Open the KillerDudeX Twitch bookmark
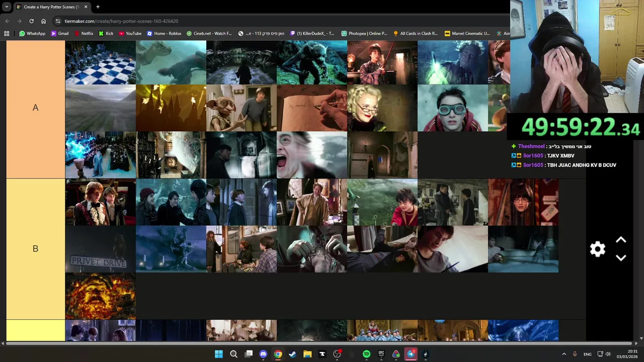 click(x=312, y=34)
